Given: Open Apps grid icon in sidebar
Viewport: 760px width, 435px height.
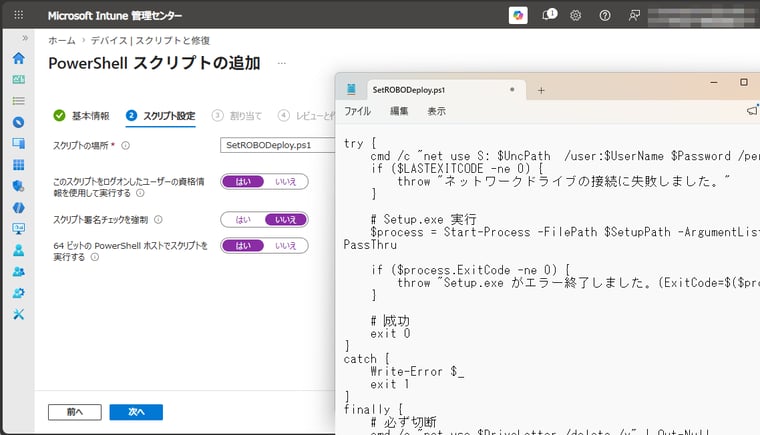Looking at the screenshot, I should (x=18, y=165).
